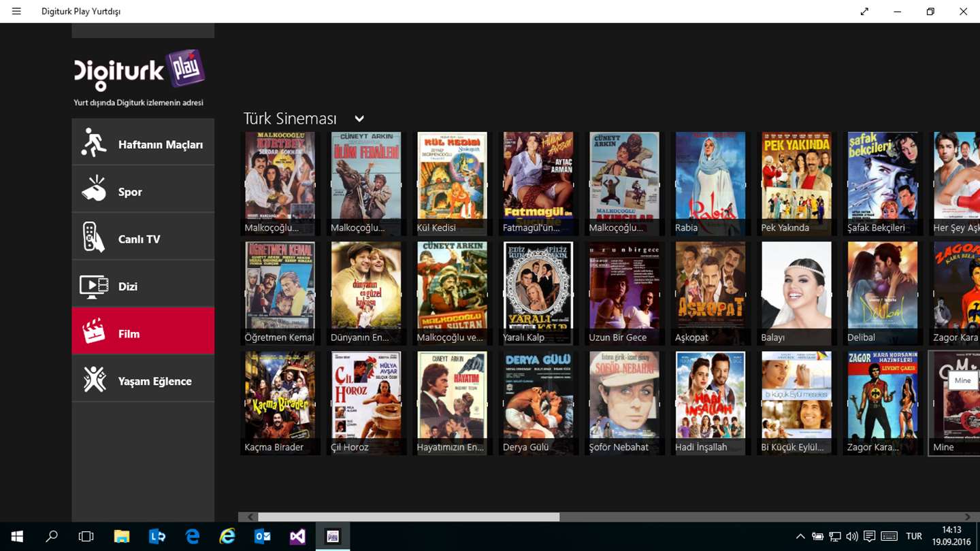
Task: Open the Dünyanın En... movie poster
Action: pos(365,293)
